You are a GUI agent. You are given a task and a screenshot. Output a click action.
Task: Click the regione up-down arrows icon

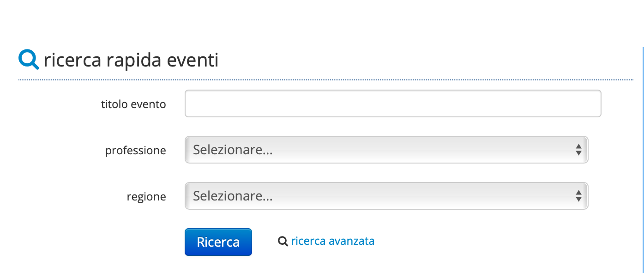[x=578, y=196]
